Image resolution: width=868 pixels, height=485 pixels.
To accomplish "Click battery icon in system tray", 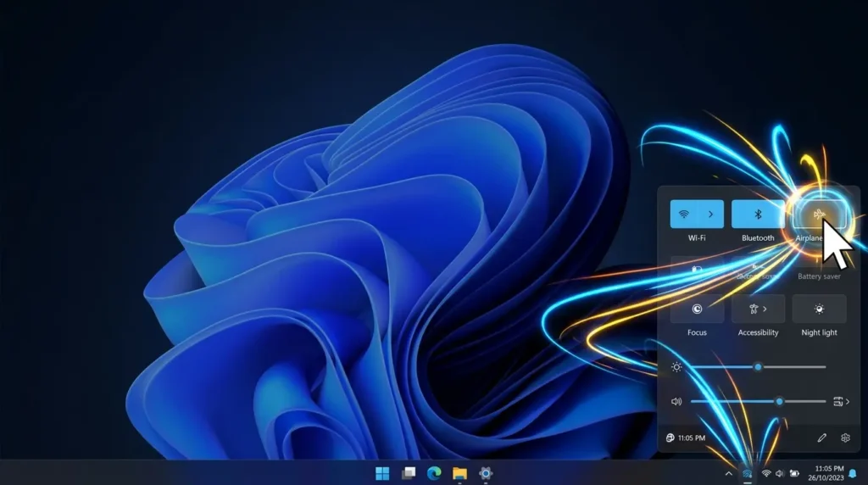I will tap(794, 473).
